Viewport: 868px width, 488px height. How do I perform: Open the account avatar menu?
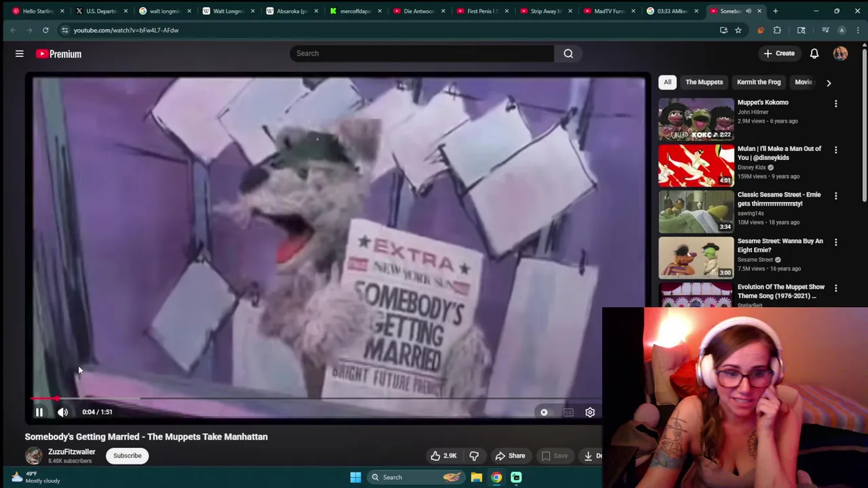pyautogui.click(x=840, y=54)
